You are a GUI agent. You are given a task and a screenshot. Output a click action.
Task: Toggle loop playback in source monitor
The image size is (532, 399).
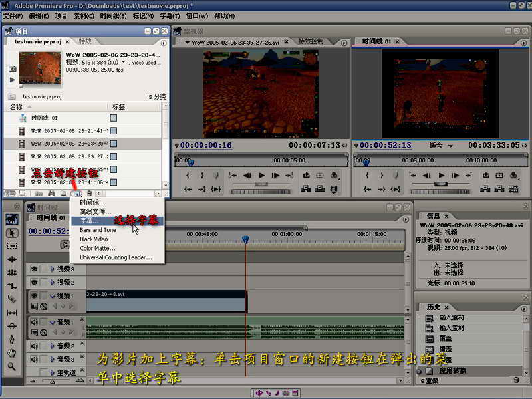[x=306, y=175]
